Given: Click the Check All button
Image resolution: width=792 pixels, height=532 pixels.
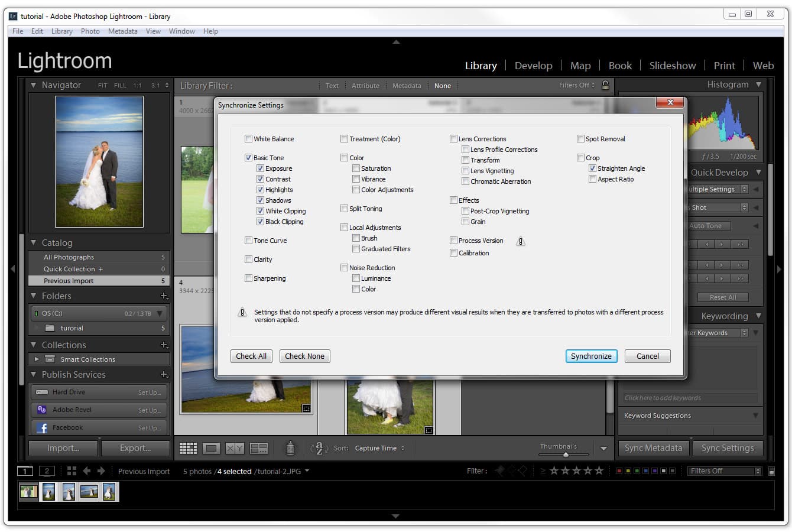Looking at the screenshot, I should pos(251,356).
